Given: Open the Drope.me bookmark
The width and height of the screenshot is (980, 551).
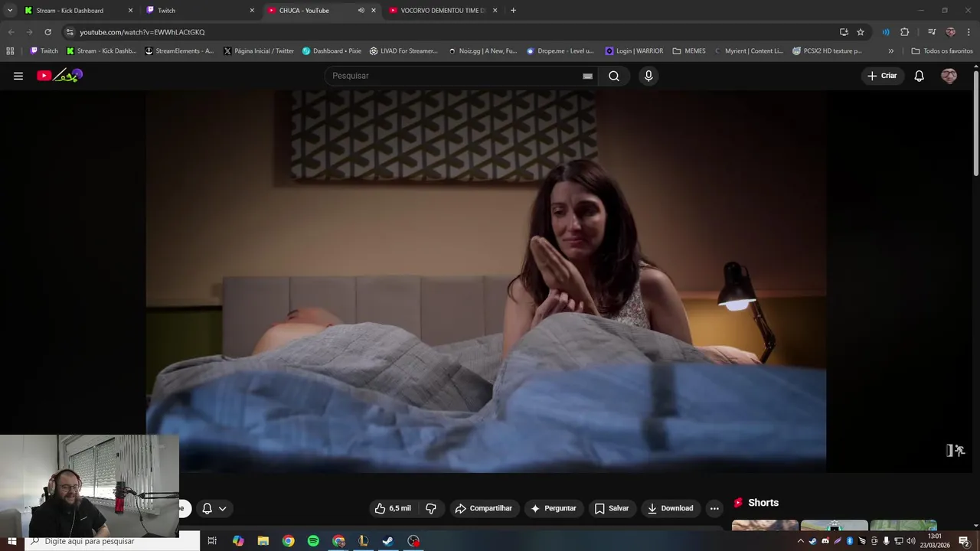Looking at the screenshot, I should pyautogui.click(x=560, y=51).
